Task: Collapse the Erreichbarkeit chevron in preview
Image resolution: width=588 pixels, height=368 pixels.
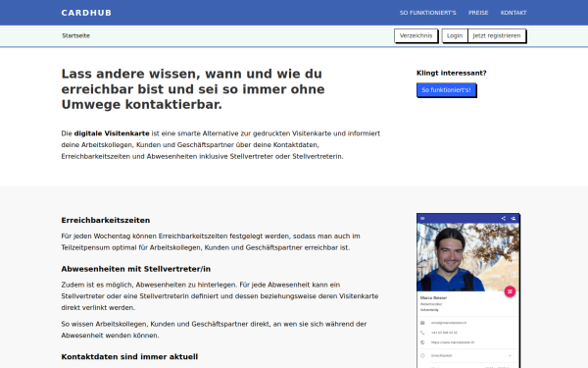Action: pyautogui.click(x=510, y=355)
